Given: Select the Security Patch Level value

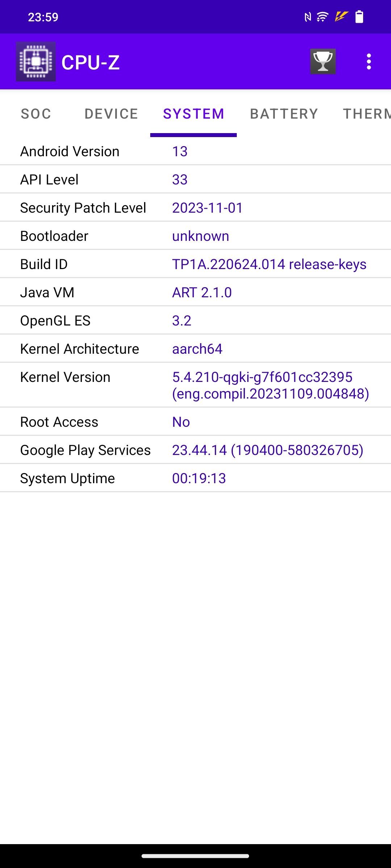Looking at the screenshot, I should coord(207,208).
